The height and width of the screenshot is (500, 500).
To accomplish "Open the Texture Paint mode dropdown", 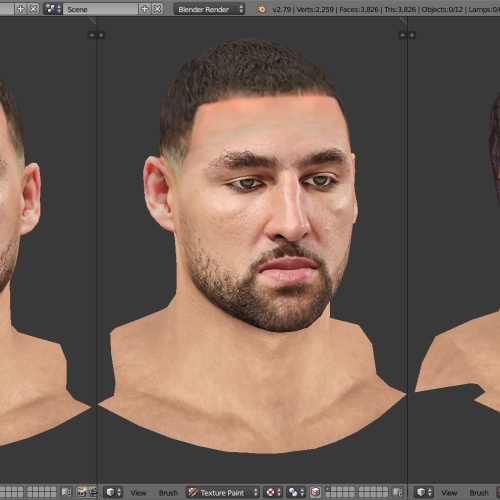I will point(222,492).
